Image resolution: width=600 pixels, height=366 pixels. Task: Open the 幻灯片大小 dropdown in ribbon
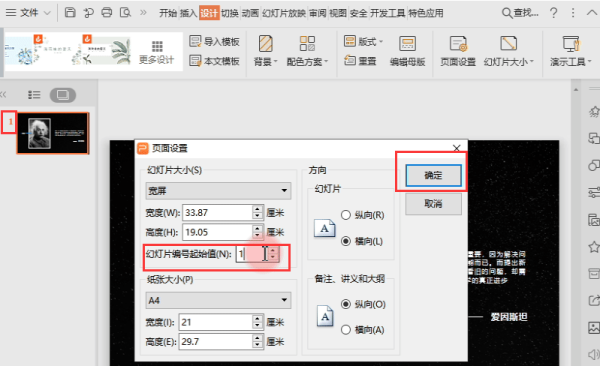(509, 51)
